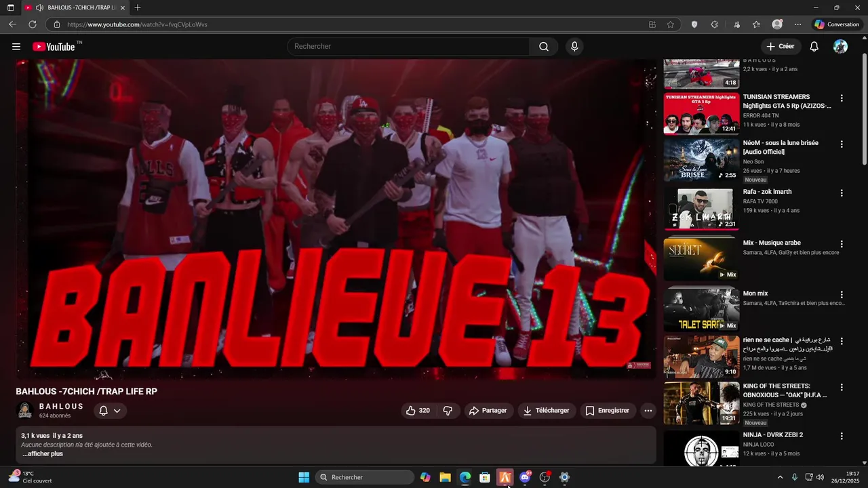Open Discord from taskbar
The width and height of the screenshot is (868, 488).
click(x=525, y=477)
